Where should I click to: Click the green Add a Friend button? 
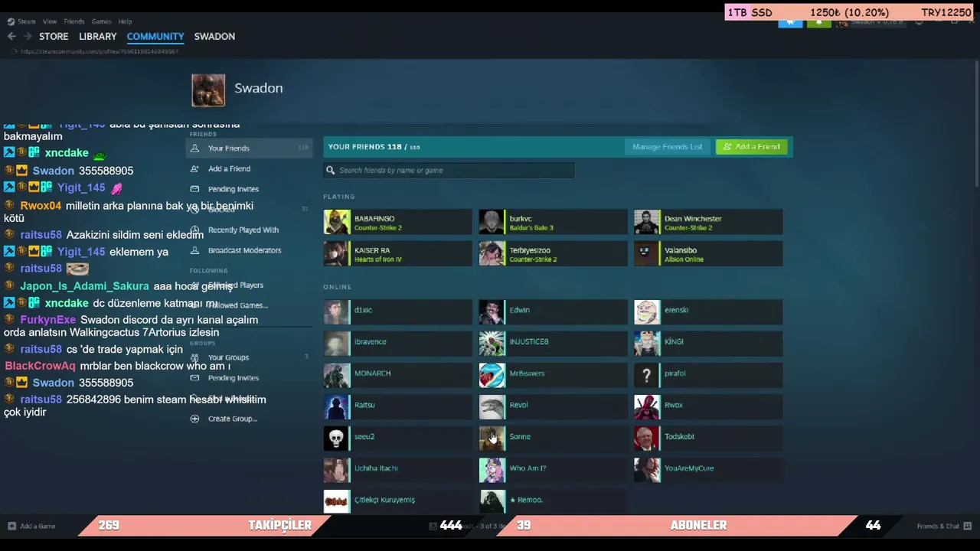pyautogui.click(x=751, y=147)
